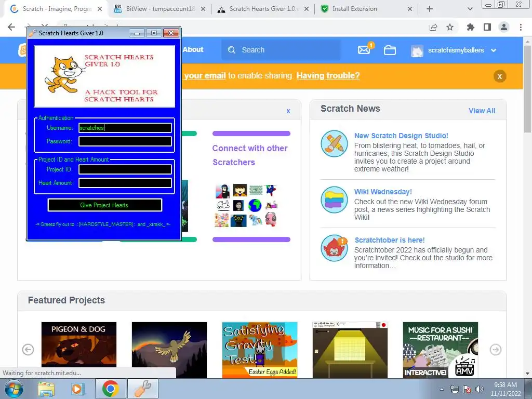This screenshot has height=399, width=532.
Task: Show hidden tray icons arrow
Action: (442, 389)
